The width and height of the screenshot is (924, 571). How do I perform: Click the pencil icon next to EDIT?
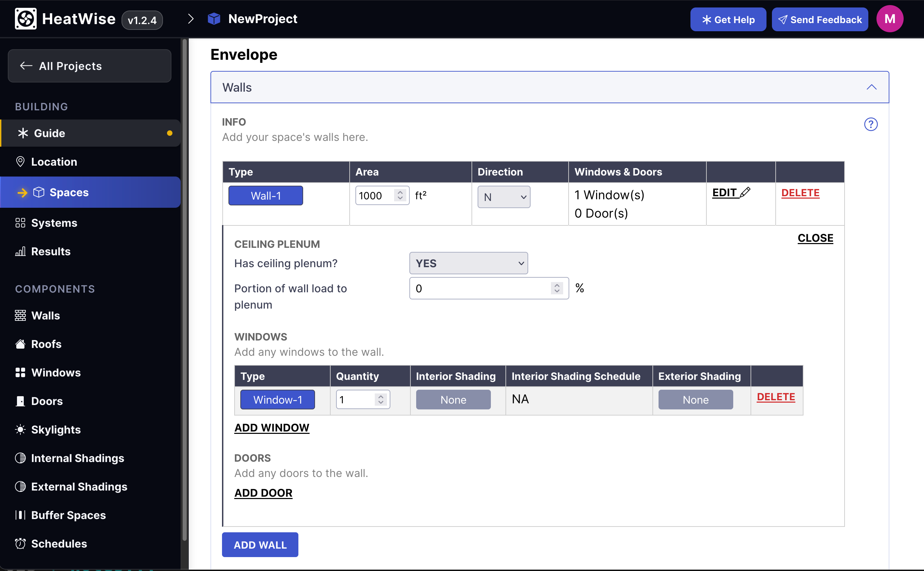tap(745, 192)
